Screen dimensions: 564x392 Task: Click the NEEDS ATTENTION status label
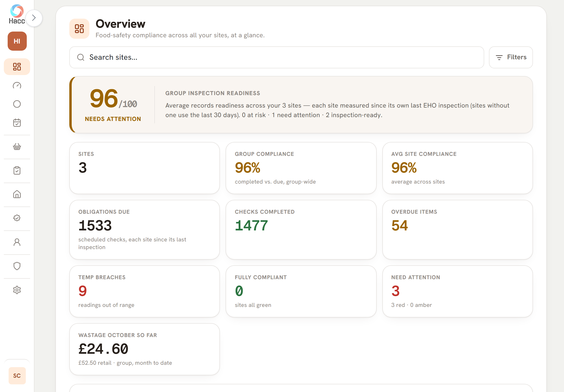click(113, 119)
